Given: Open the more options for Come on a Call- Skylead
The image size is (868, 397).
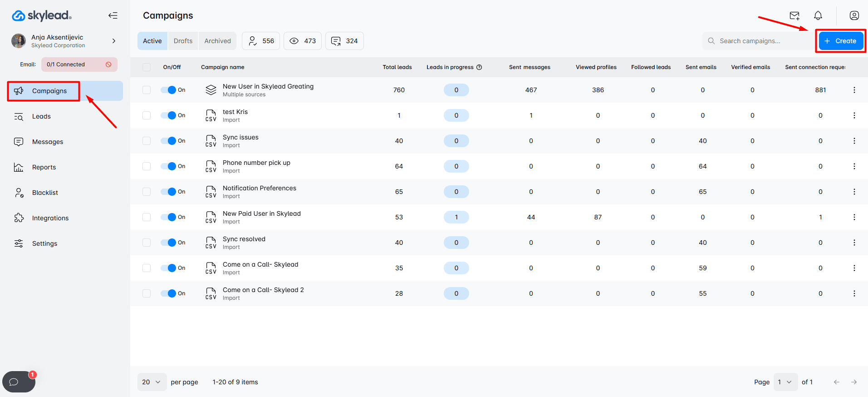Looking at the screenshot, I should click(854, 268).
